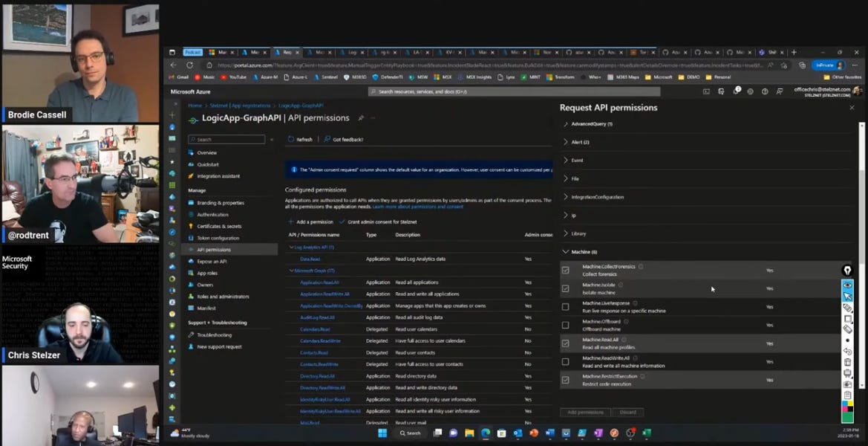Open Learn more about permissions link
Viewport: 868px width, 446px height.
(x=418, y=207)
